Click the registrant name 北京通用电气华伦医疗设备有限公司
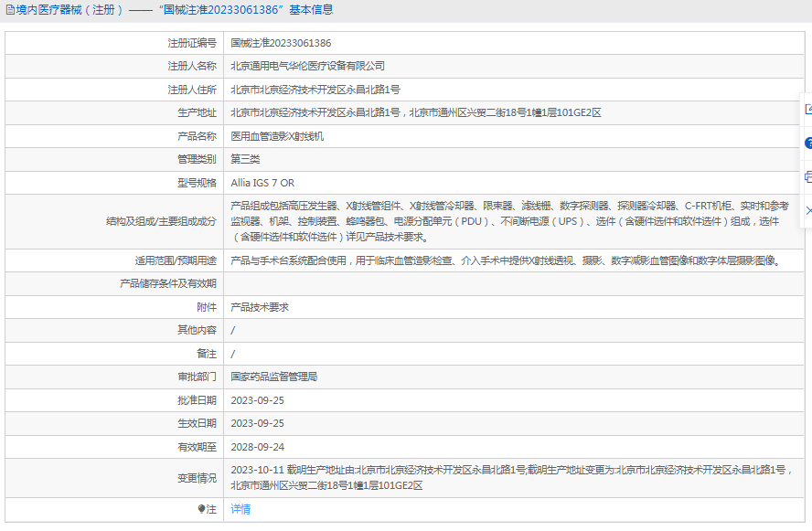Image resolution: width=812 pixels, height=531 pixels. coord(307,66)
